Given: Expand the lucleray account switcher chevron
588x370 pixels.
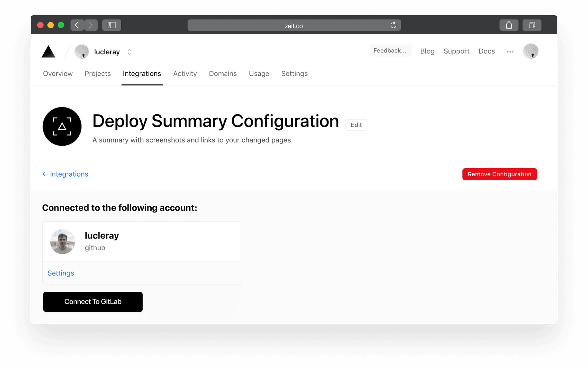Looking at the screenshot, I should [129, 52].
